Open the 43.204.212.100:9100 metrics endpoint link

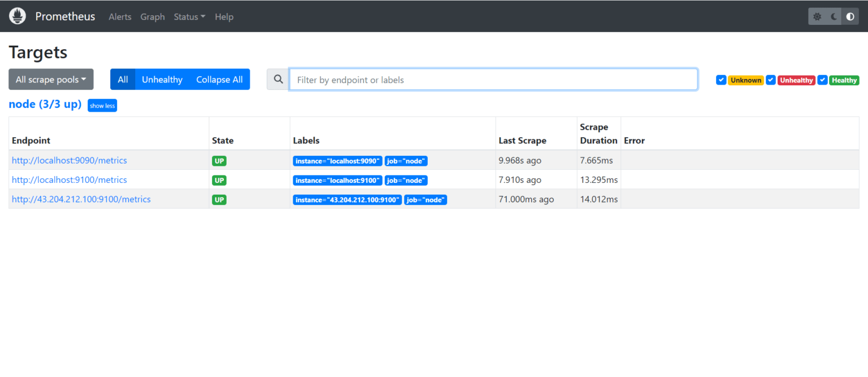[81, 199]
